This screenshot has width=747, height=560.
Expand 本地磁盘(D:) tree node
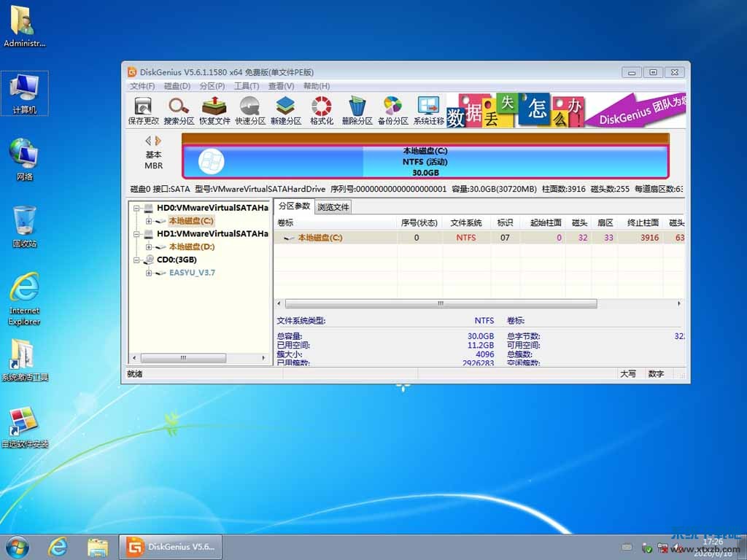(x=149, y=246)
